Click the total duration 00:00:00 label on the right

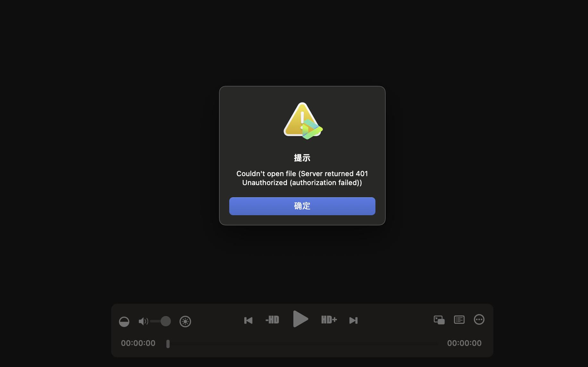click(464, 343)
